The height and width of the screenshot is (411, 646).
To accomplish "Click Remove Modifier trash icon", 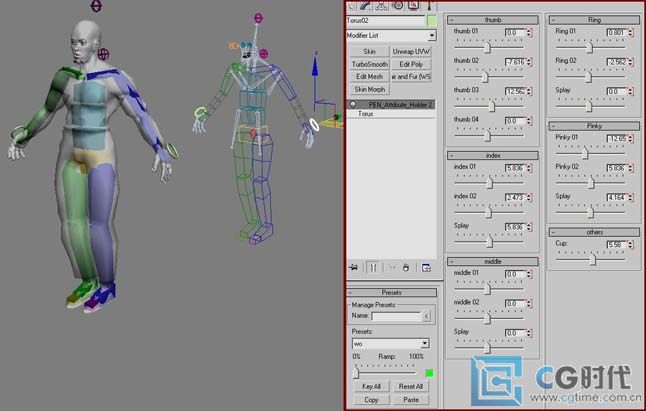I will coord(406,268).
